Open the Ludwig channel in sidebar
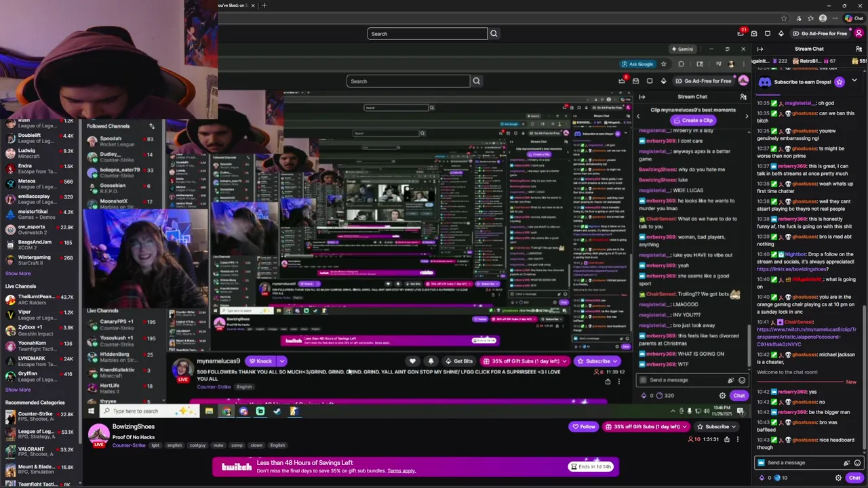This screenshot has width=868, height=488. [41, 153]
